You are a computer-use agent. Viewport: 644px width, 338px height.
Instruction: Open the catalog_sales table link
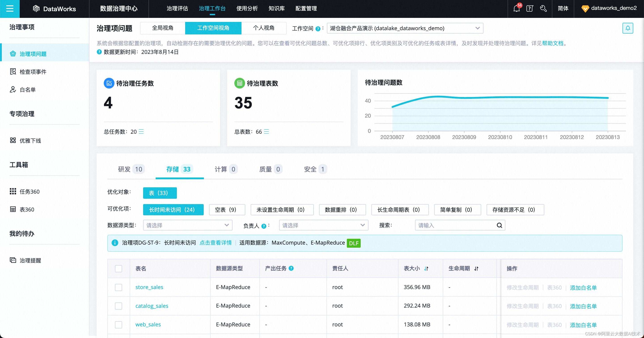(152, 306)
